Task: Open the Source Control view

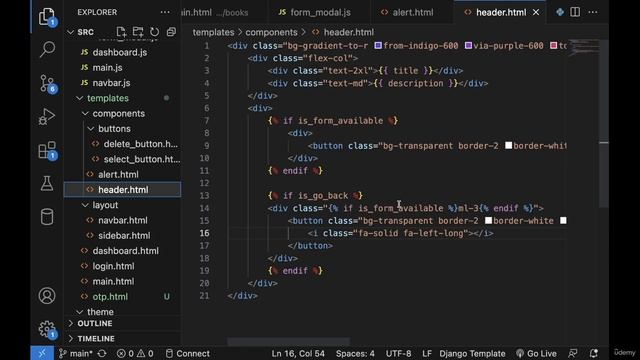Action: (47, 83)
